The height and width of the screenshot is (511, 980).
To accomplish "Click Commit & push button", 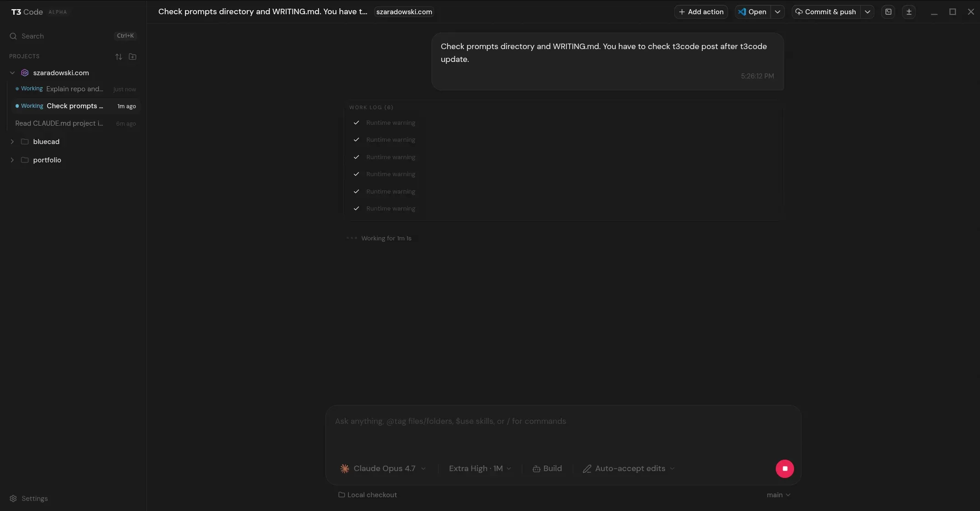I will click(x=826, y=12).
